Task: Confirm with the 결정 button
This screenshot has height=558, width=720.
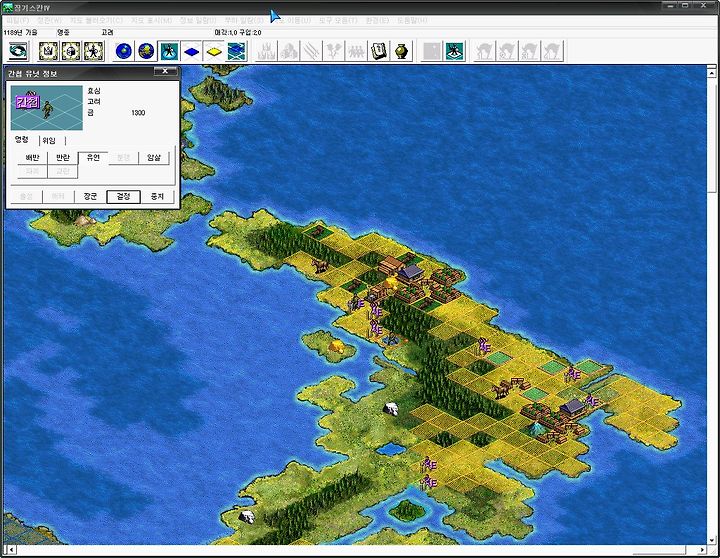Action: tap(123, 197)
